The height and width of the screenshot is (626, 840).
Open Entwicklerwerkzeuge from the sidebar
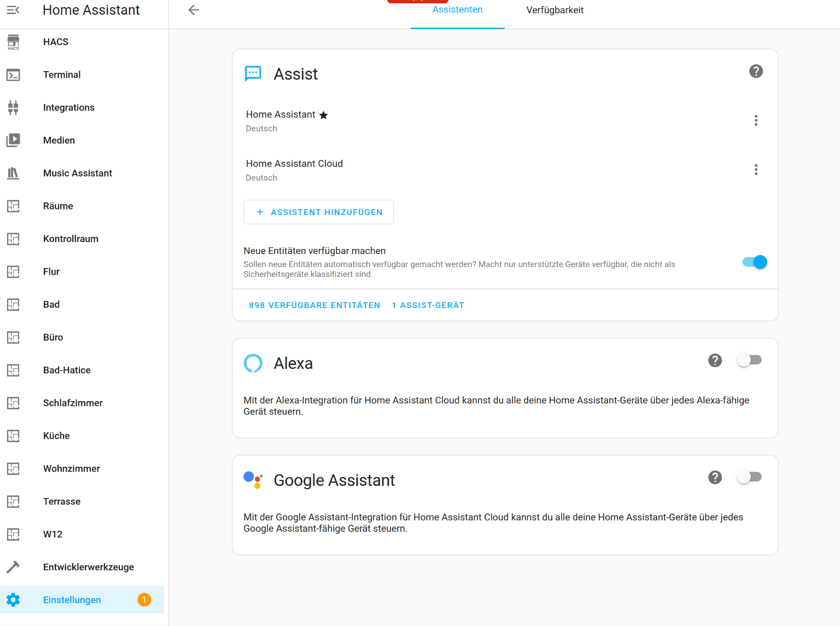pos(82,567)
